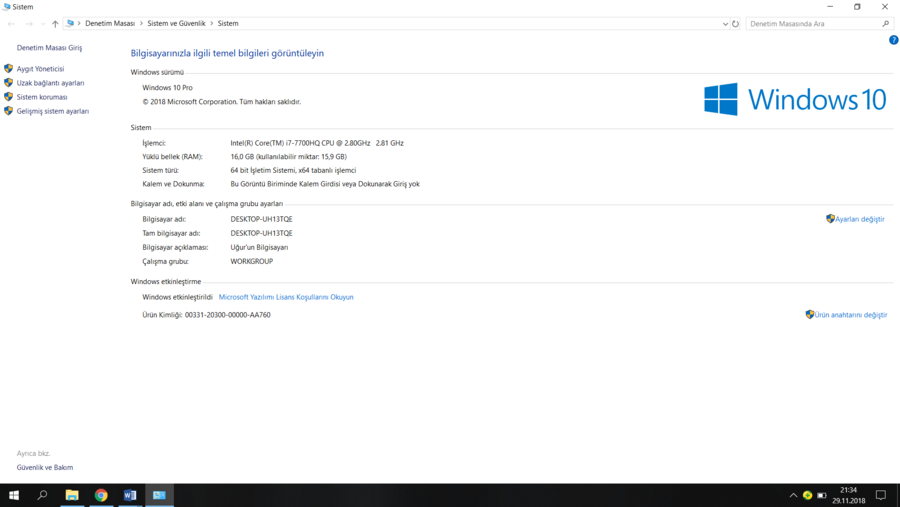Viewport: 900px width, 507px height.
Task: Click the search magnifier icon
Action: (886, 24)
